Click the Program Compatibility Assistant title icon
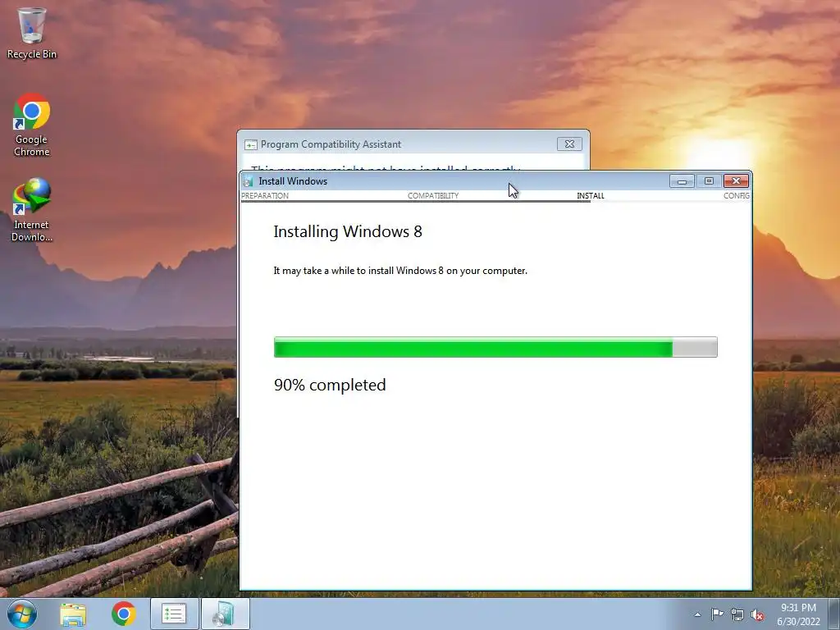The width and height of the screenshot is (840, 630). click(250, 144)
